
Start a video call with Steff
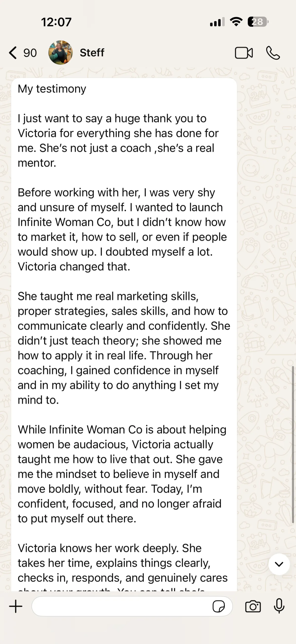coord(244,53)
